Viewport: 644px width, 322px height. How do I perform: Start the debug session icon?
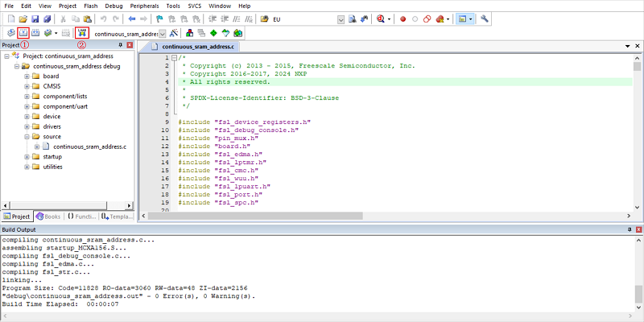(x=380, y=18)
